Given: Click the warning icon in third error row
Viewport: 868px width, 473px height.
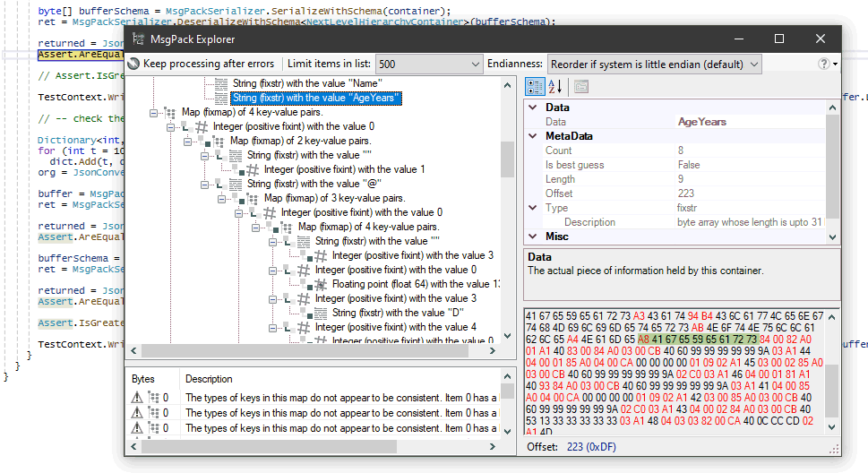Looking at the screenshot, I should tap(137, 427).
